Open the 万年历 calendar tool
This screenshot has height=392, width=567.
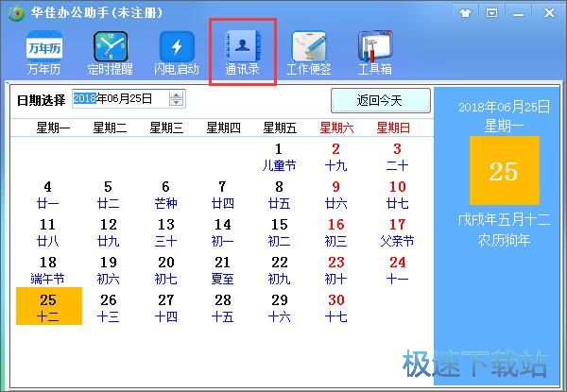coord(43,53)
